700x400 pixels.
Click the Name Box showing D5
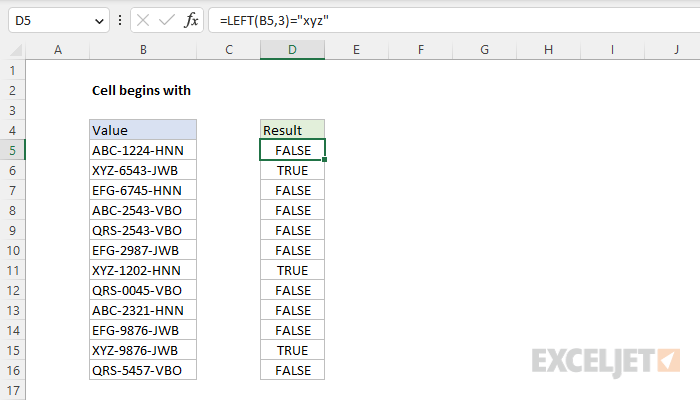coord(58,20)
